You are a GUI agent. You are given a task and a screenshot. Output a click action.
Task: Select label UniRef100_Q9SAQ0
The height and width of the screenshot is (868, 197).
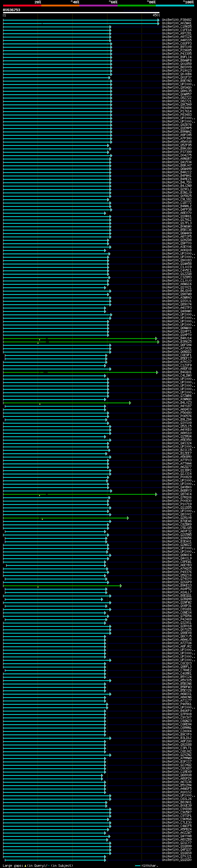177,88
